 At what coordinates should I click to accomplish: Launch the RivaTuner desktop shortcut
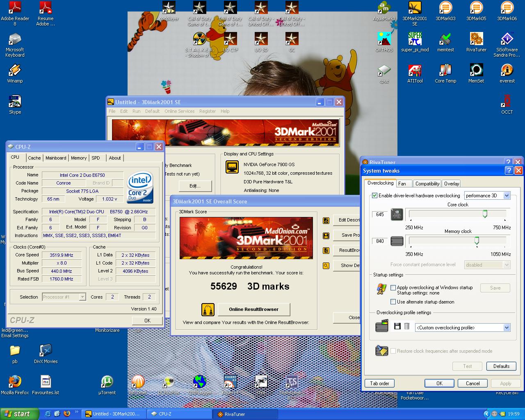pyautogui.click(x=476, y=42)
